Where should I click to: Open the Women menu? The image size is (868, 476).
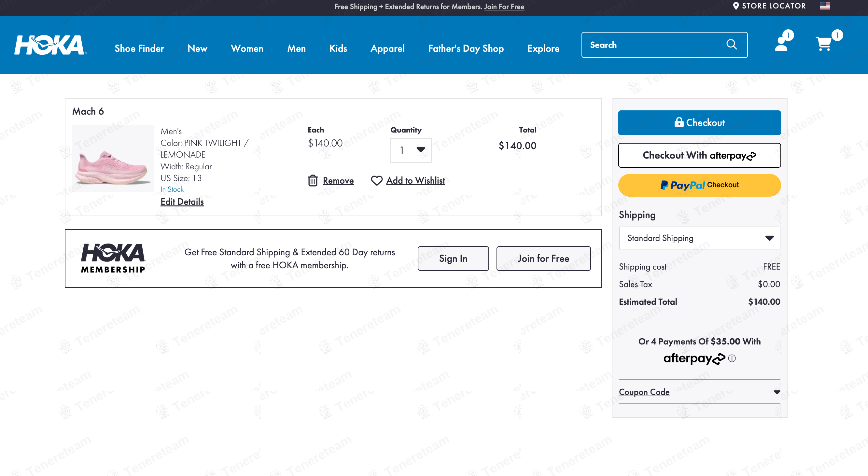point(247,49)
